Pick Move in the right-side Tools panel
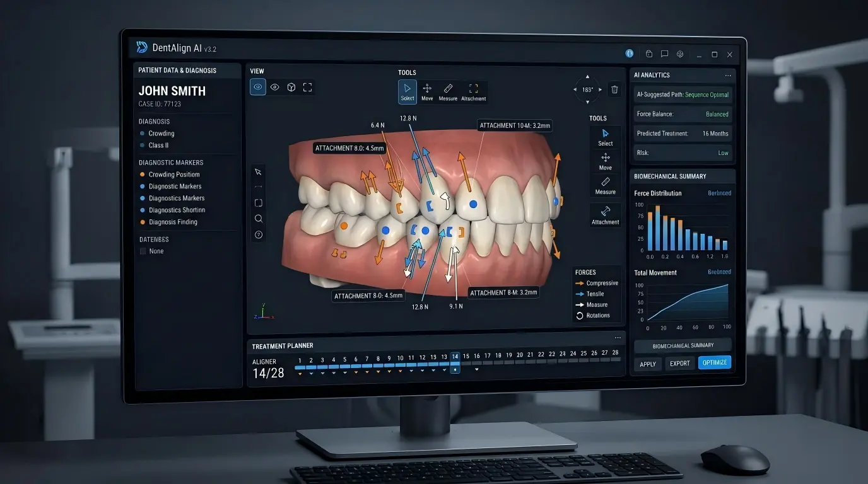This screenshot has width=868, height=484. coord(606,161)
